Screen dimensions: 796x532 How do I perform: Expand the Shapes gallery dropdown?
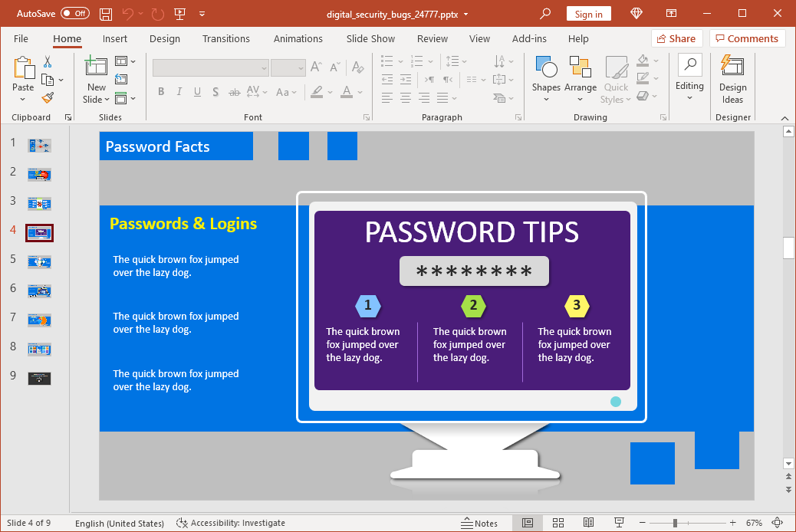[546, 100]
